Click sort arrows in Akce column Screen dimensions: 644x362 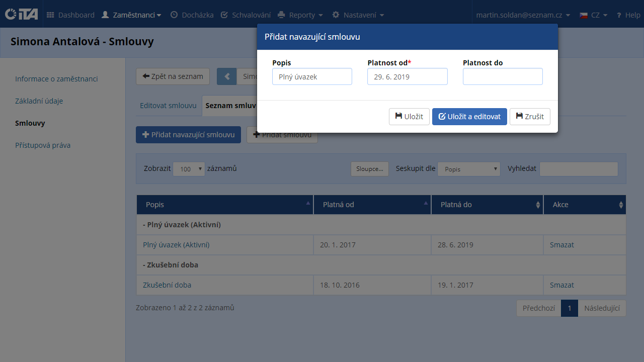pos(621,205)
